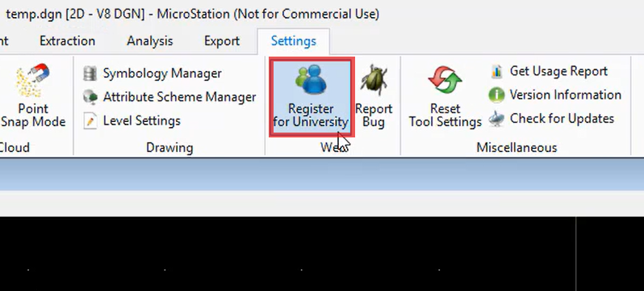
Task: Click the Get Usage Report chart icon
Action: click(496, 72)
